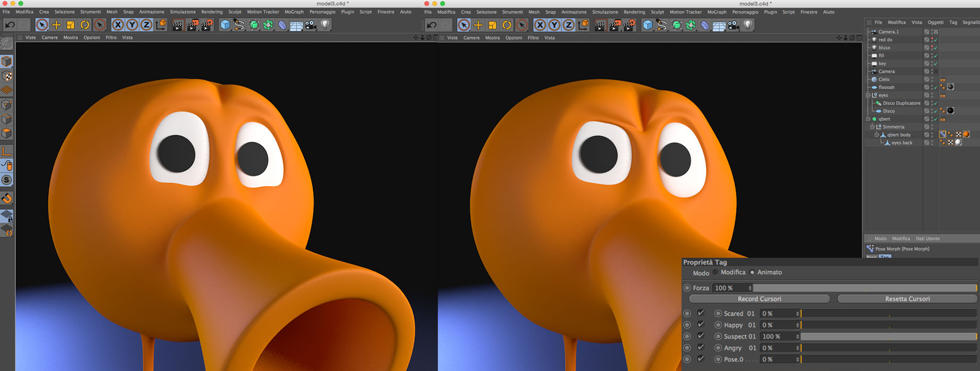Click Undo arrow in right window toolbar
Viewport: 980px width, 371px height.
[x=431, y=24]
